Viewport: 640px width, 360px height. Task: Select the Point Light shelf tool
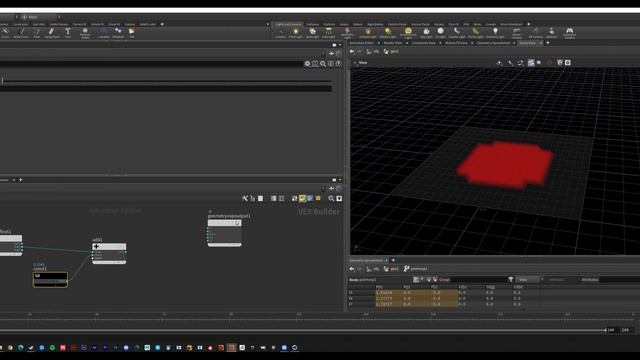(x=296, y=33)
